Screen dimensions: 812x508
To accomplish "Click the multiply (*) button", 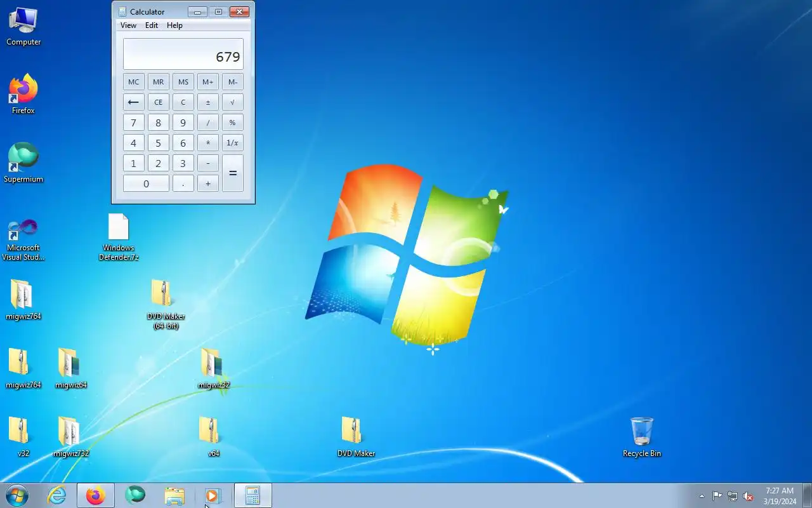I will pyautogui.click(x=207, y=143).
